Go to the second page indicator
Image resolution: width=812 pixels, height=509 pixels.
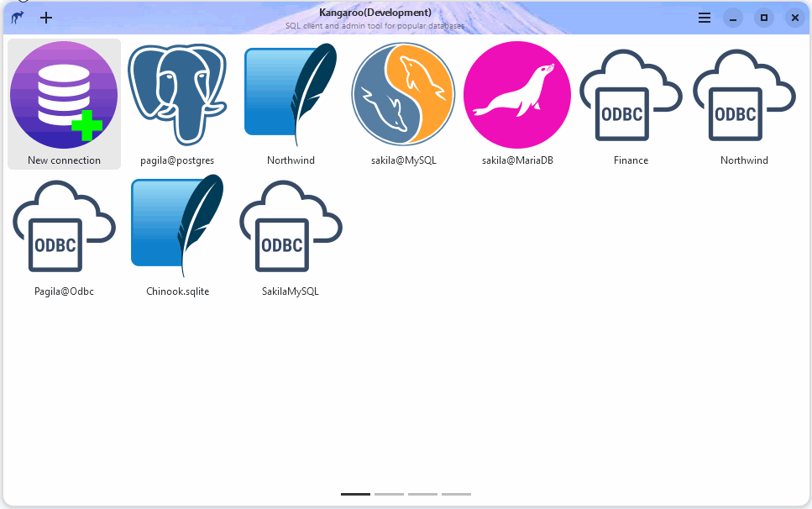pos(389,494)
